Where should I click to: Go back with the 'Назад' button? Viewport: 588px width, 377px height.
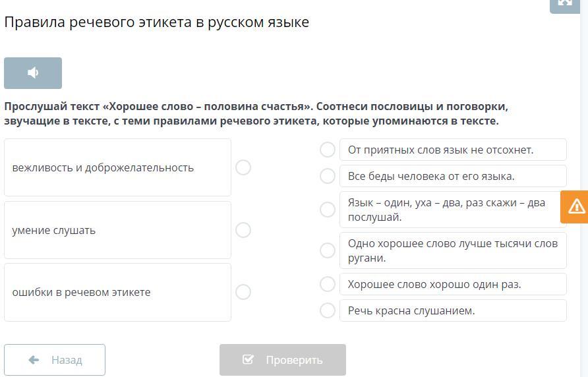point(55,360)
